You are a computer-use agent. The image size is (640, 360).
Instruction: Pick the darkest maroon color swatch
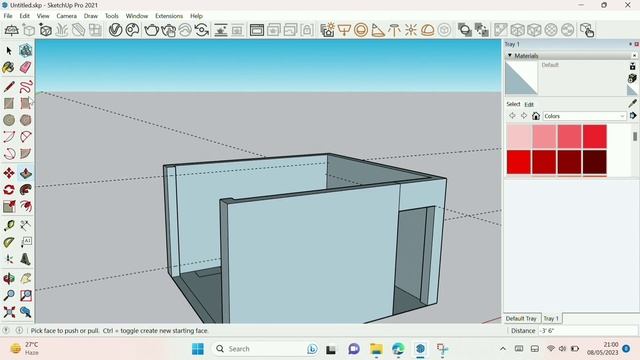click(x=595, y=162)
